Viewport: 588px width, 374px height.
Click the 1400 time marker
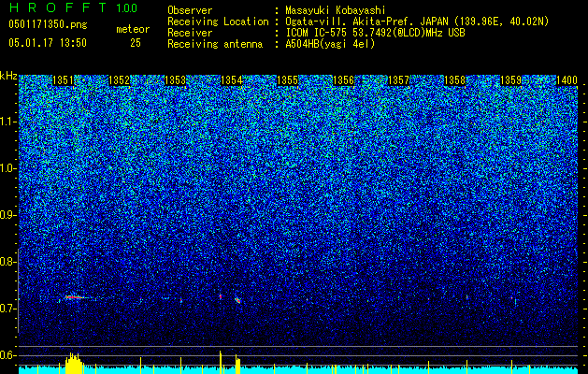pyautogui.click(x=566, y=80)
